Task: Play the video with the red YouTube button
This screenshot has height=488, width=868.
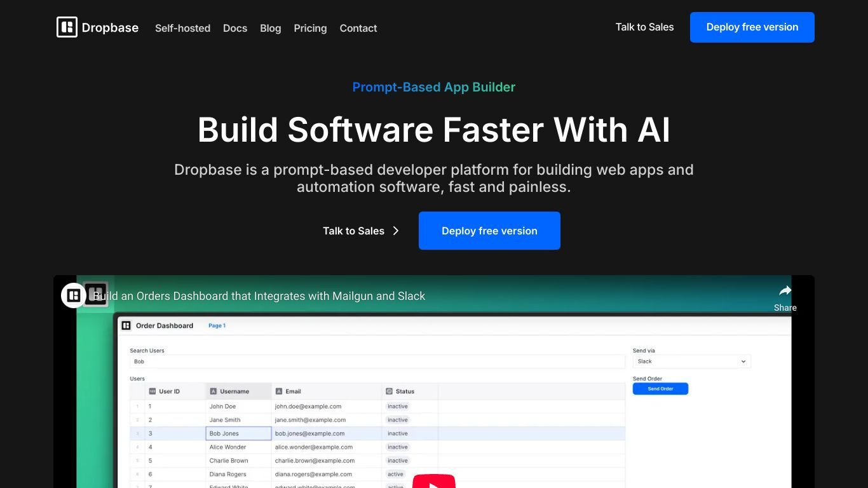Action: pos(434,481)
